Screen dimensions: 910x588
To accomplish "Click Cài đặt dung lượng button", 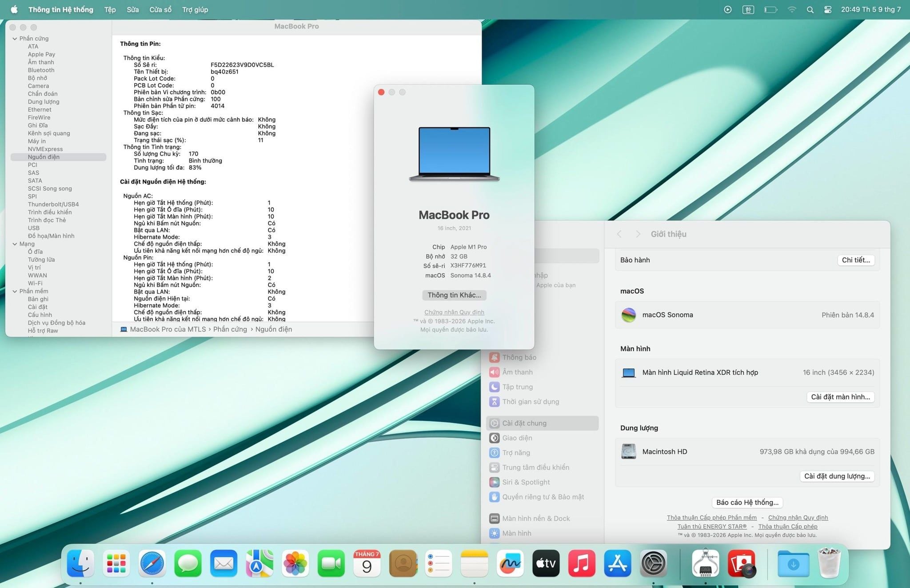I will pos(837,476).
